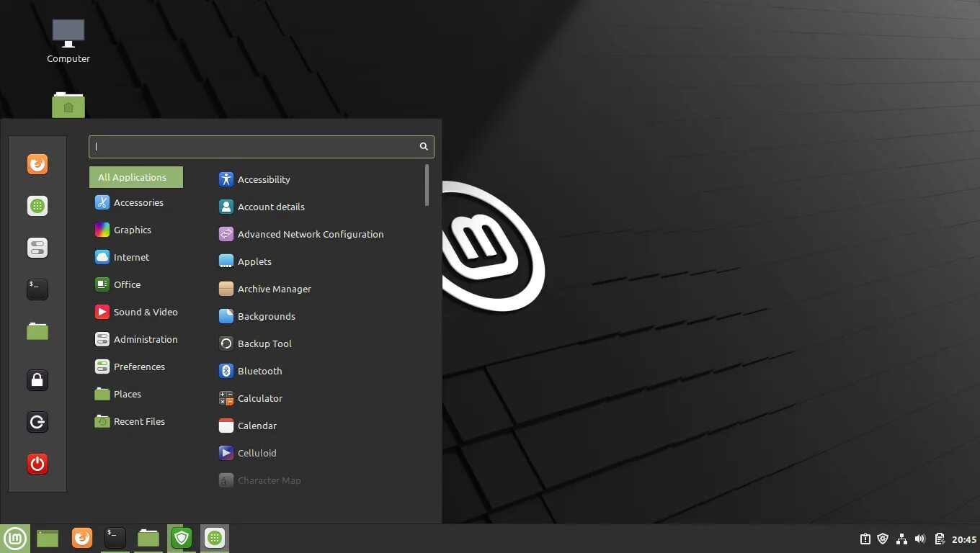Start a Terminal from the menu sidebar
The image size is (980, 553).
[x=37, y=289]
